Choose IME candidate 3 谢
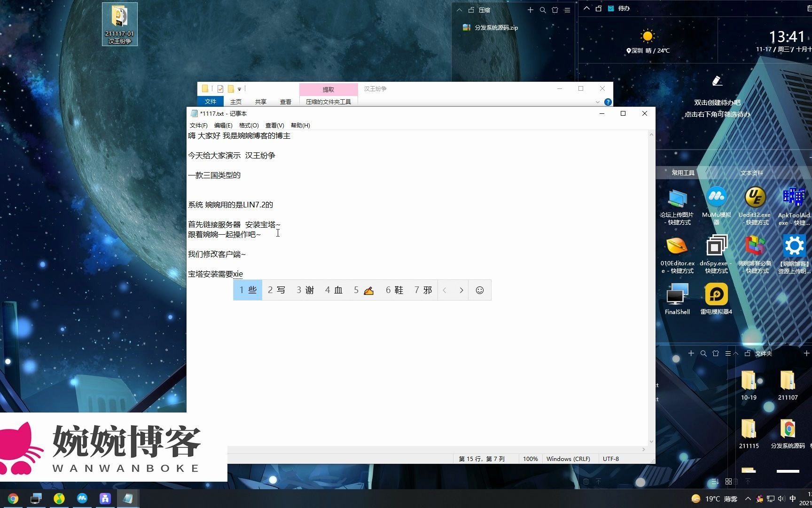Screen dimensions: 812x508 pos(305,290)
